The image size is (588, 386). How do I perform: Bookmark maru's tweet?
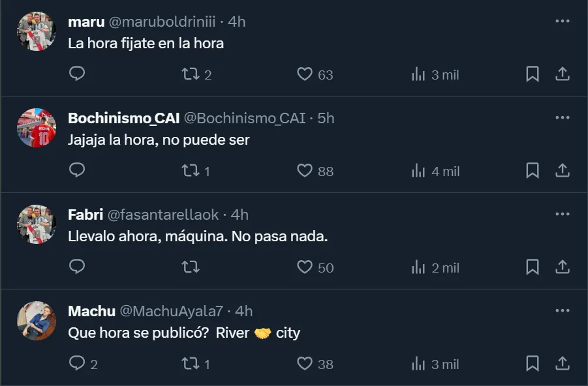click(533, 74)
